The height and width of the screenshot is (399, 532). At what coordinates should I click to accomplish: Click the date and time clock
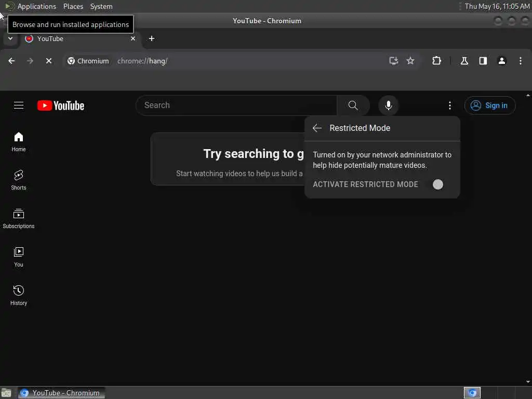[x=497, y=6]
